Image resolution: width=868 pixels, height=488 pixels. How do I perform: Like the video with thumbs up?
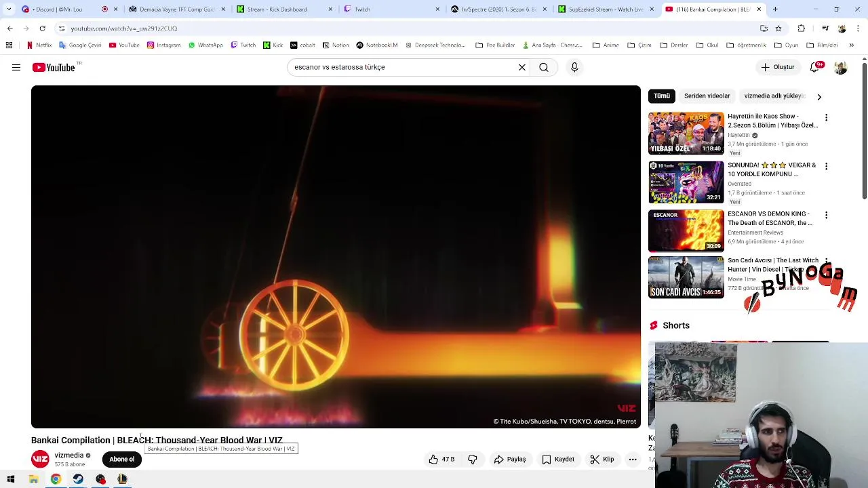pos(441,460)
